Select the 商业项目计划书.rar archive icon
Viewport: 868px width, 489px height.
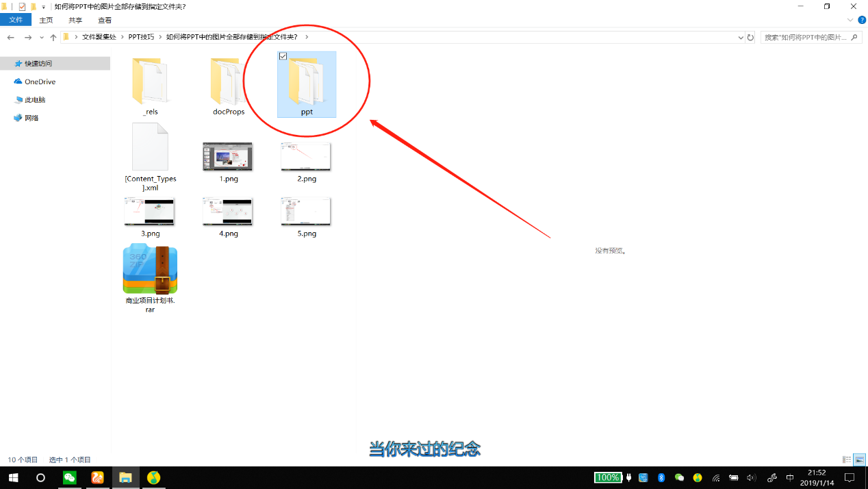point(150,269)
